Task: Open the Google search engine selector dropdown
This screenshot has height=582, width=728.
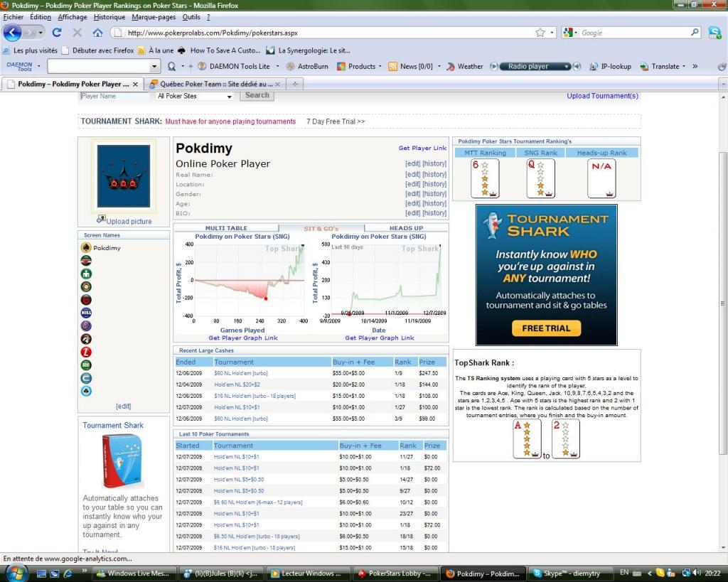Action: tap(576, 33)
